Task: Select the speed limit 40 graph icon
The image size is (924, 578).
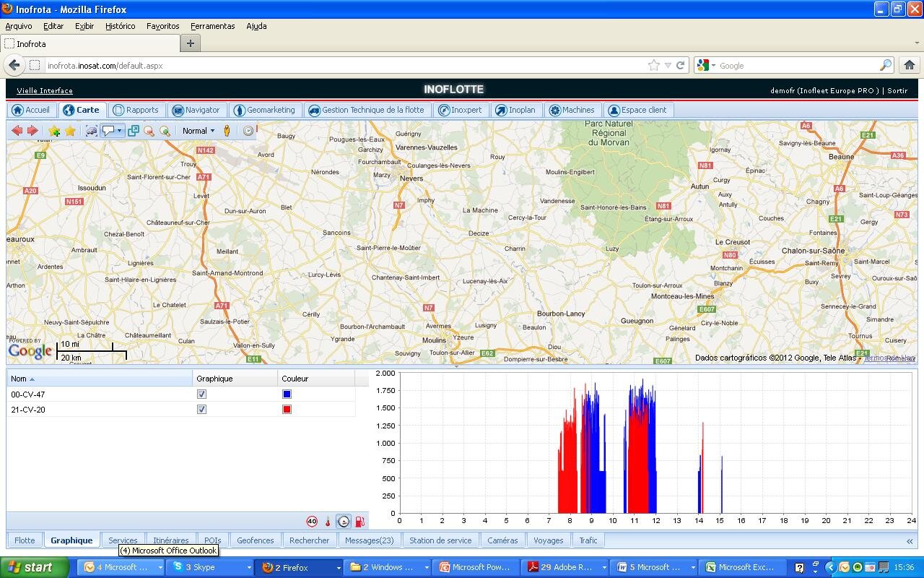Action: 312,521
